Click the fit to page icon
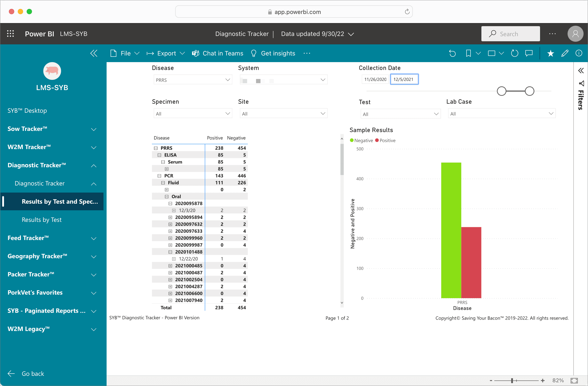588x386 pixels. 574,380
